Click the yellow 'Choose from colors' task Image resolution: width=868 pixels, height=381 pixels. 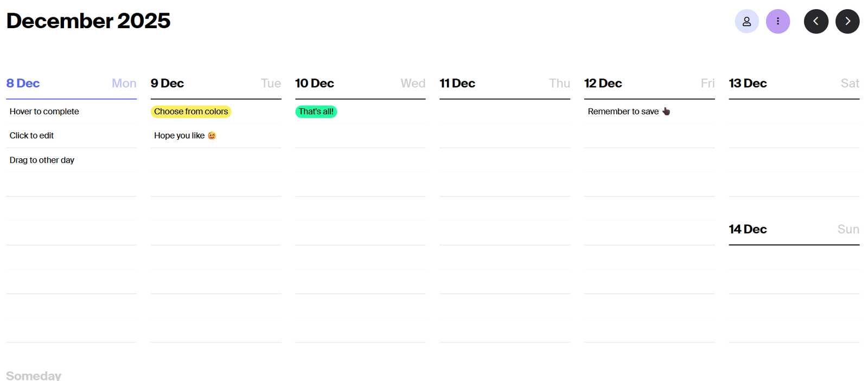coord(191,112)
